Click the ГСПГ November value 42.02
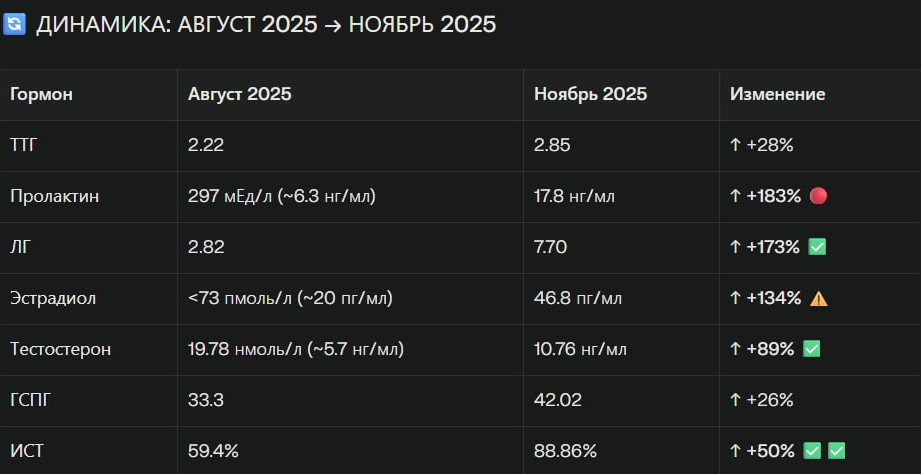Viewport: 921px width, 474px height. (x=557, y=400)
